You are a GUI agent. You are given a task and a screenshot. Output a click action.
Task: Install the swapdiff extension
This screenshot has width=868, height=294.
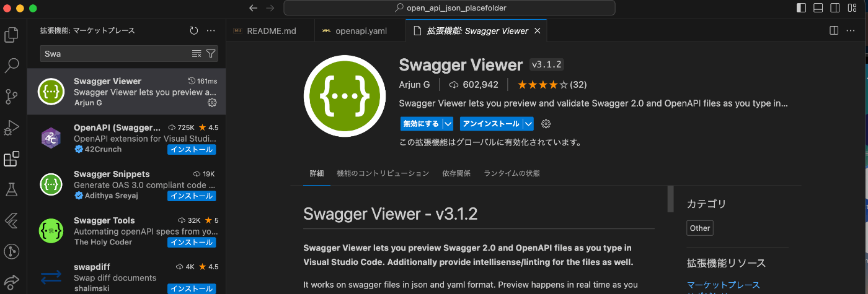192,289
